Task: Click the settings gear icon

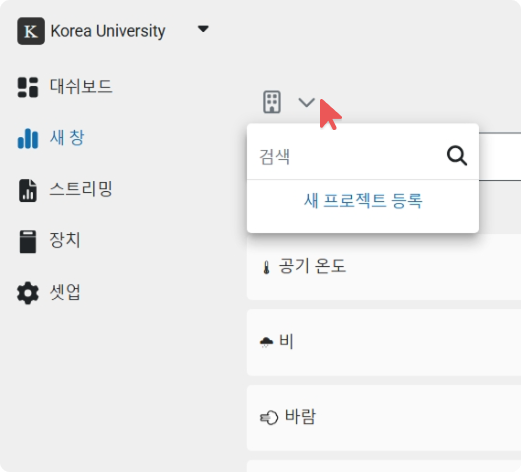Action: [x=28, y=293]
